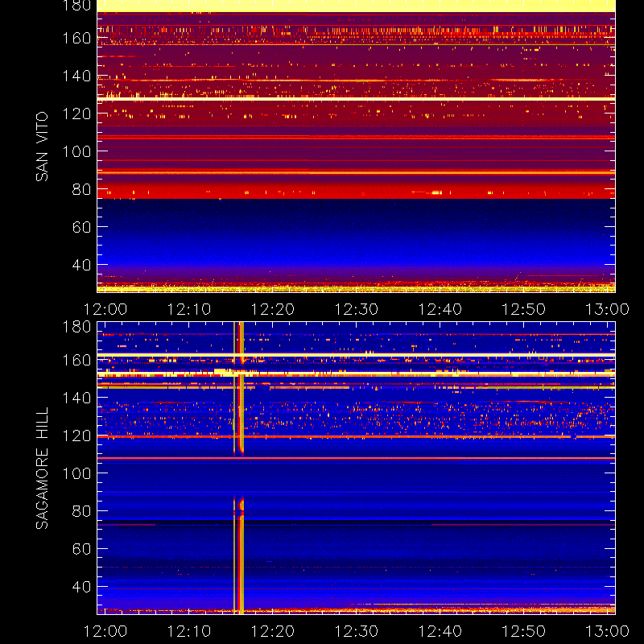
Task: Click 12:00 label under Sagamore Hill plot
Action: 105,631
